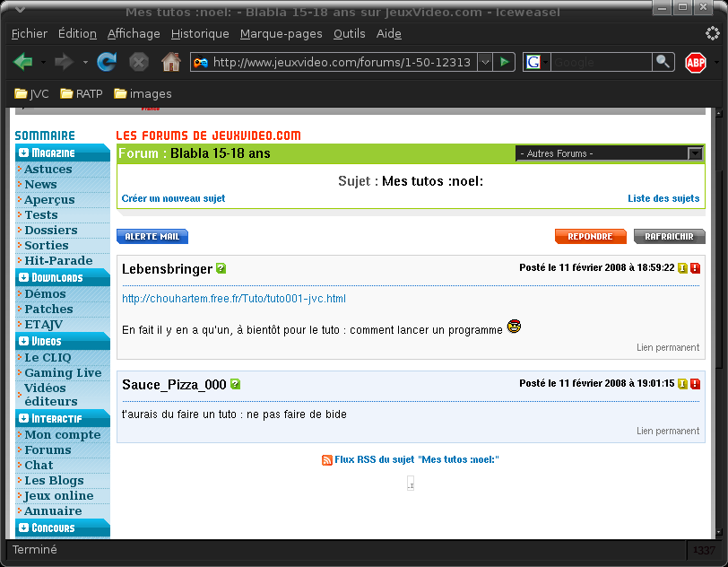
Task: Click the stop loading icon
Action: point(139,62)
